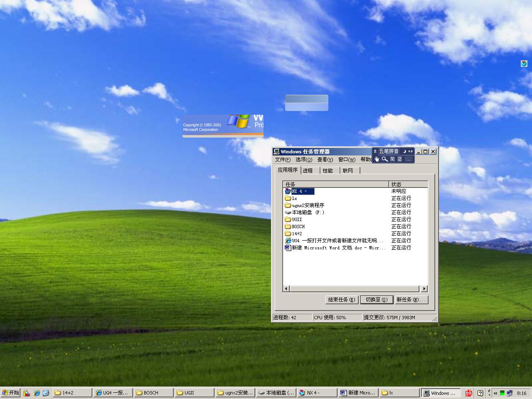The width and height of the screenshot is (532, 399).
Task: Click the left arrow of the task list scrollbar
Action: [286, 289]
